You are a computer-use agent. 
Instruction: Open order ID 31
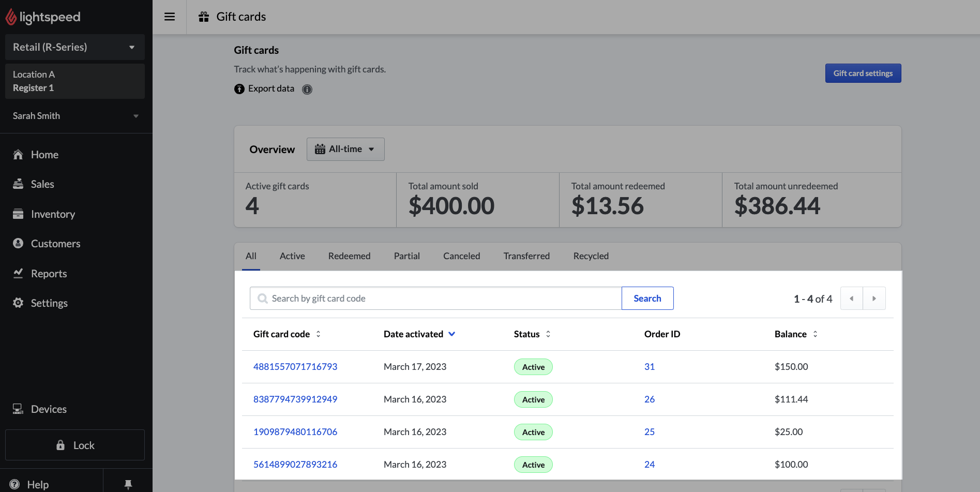click(650, 367)
